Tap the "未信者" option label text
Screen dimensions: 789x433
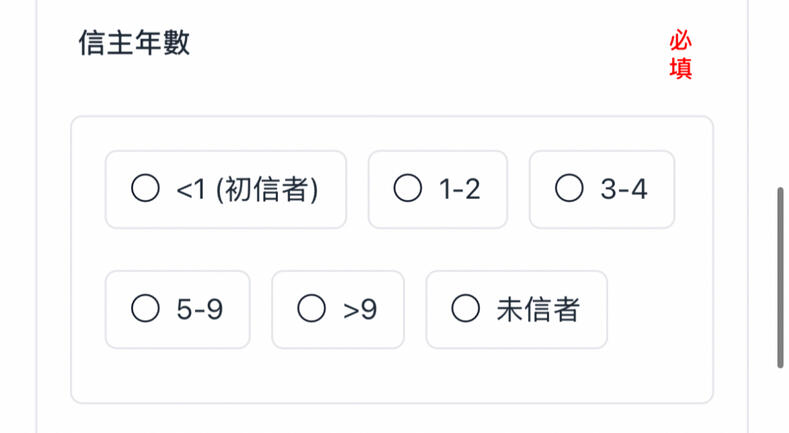tap(538, 310)
